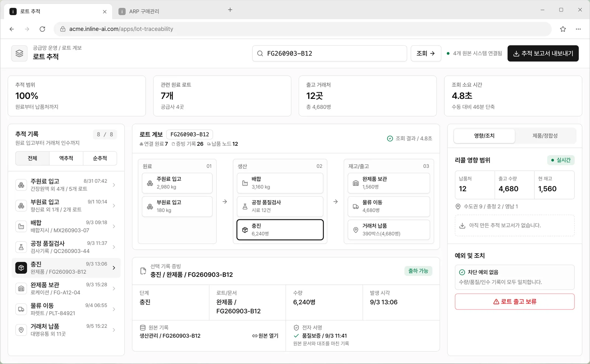590x364 pixels.
Task: Click the search magnifier icon
Action: 260,53
